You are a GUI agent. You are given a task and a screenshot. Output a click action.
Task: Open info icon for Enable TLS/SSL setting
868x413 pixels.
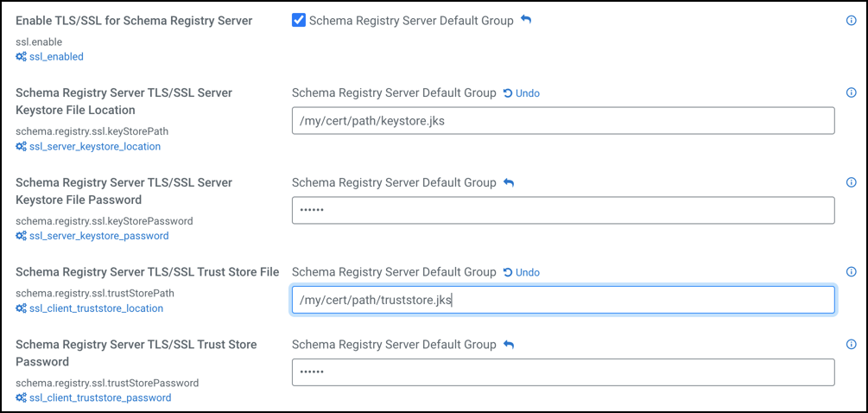click(851, 21)
